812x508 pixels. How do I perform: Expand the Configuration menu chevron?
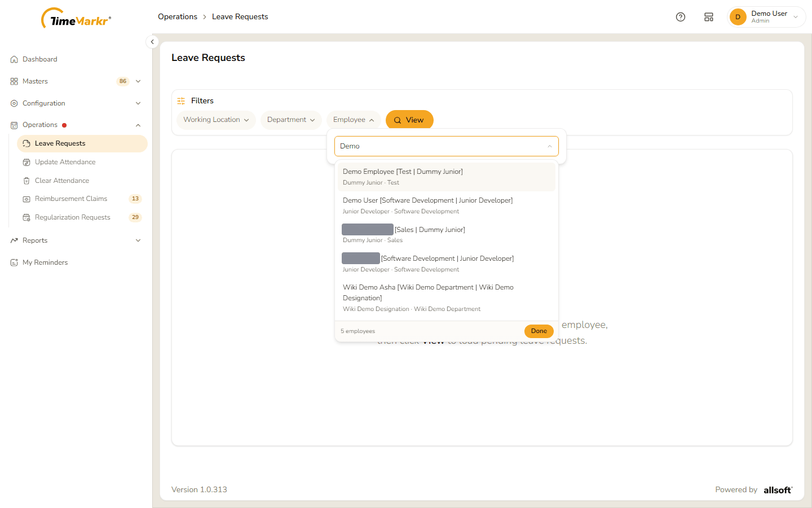coord(138,103)
